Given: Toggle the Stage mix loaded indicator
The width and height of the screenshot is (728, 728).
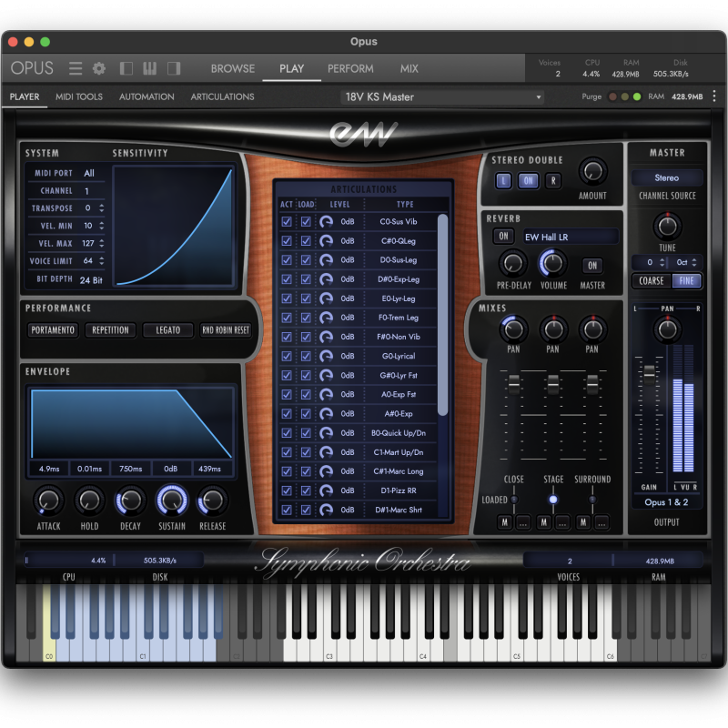Looking at the screenshot, I should [x=553, y=500].
